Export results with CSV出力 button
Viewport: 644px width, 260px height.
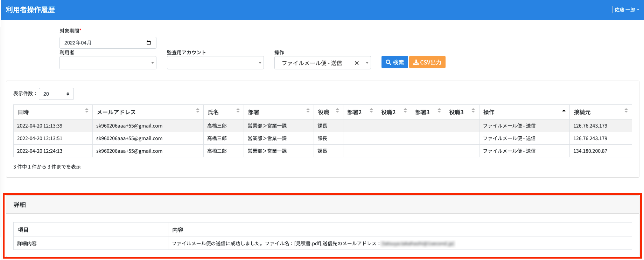[427, 62]
